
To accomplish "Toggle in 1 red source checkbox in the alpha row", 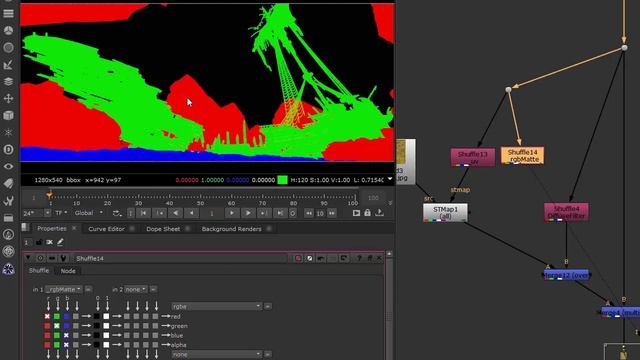I will coord(47,345).
